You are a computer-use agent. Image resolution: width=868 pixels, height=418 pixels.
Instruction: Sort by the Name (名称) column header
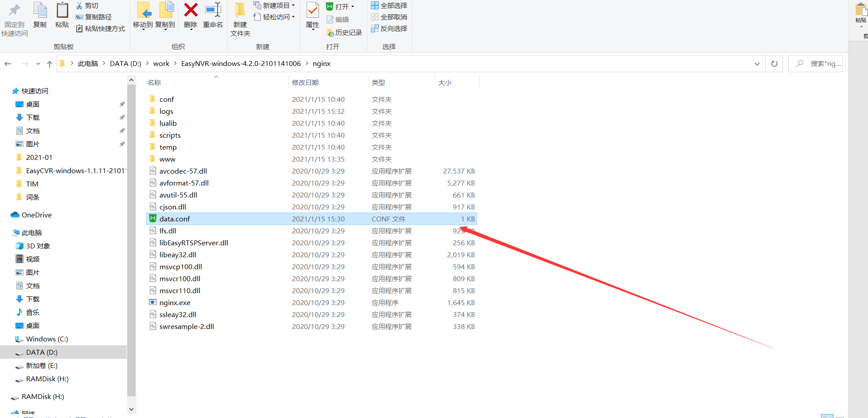coord(154,82)
